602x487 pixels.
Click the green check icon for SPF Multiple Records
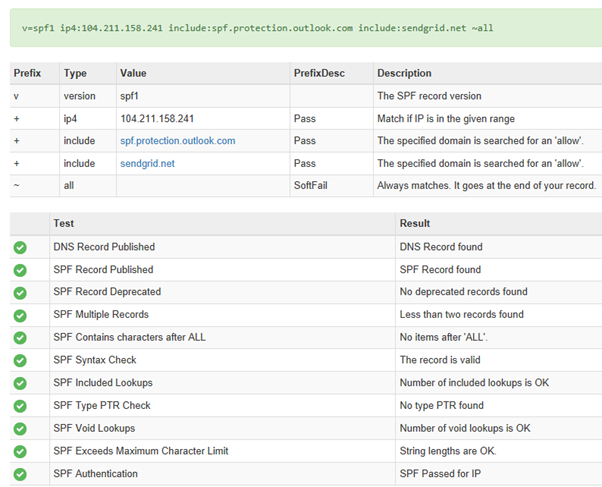20,316
